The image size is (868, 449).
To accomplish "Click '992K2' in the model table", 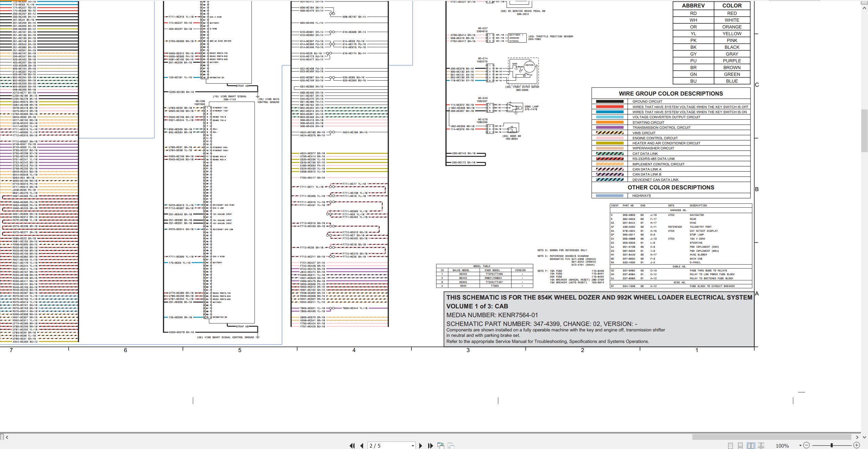I will [x=463, y=274].
